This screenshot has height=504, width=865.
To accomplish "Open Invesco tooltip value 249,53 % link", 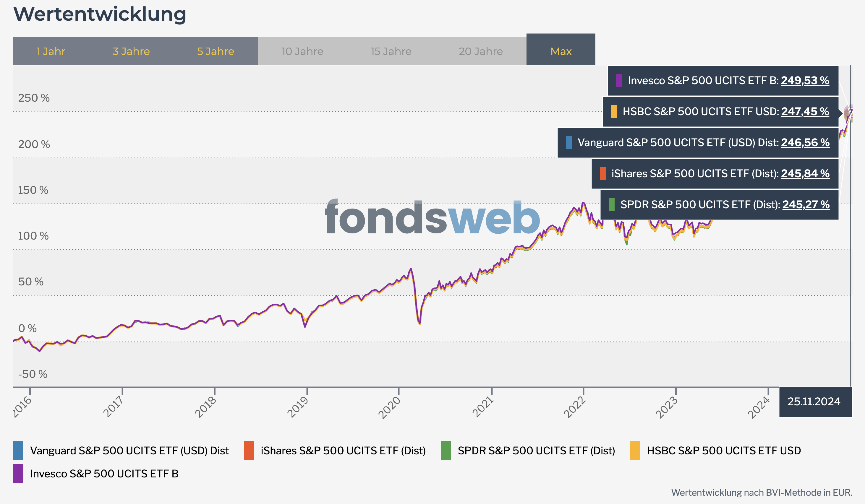I will pos(805,81).
